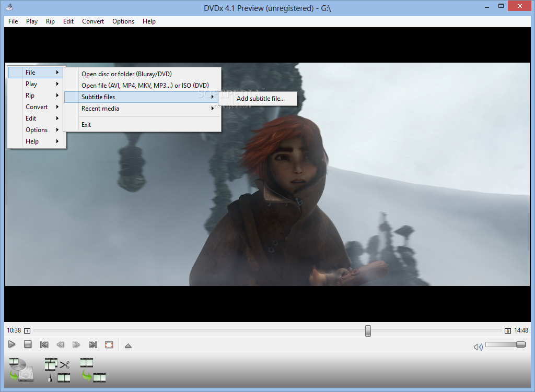Screen dimensions: 535x392
Task: Start playback with the Play button
Action: pyautogui.click(x=11, y=345)
